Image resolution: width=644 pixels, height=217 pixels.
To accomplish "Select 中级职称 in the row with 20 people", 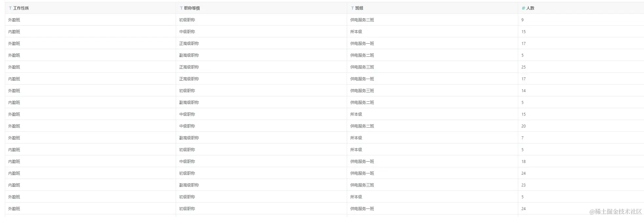I will click(187, 126).
